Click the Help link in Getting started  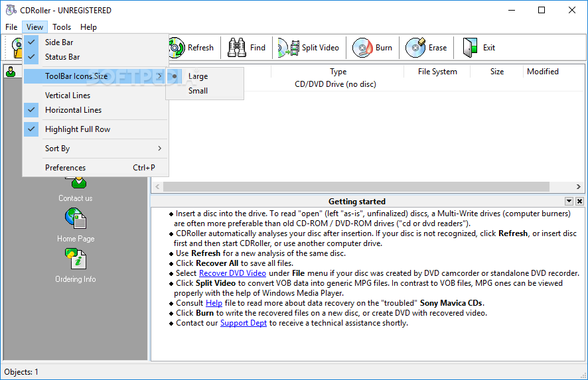coord(214,303)
